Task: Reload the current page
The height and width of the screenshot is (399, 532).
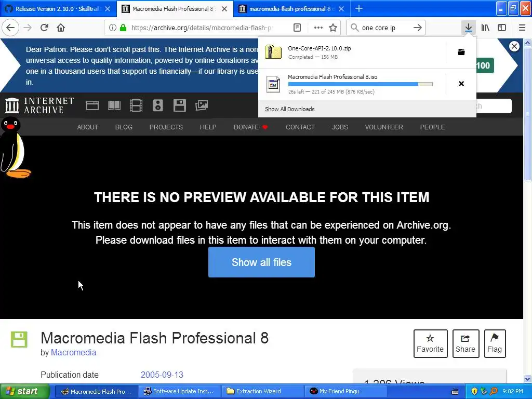Action: [x=44, y=28]
